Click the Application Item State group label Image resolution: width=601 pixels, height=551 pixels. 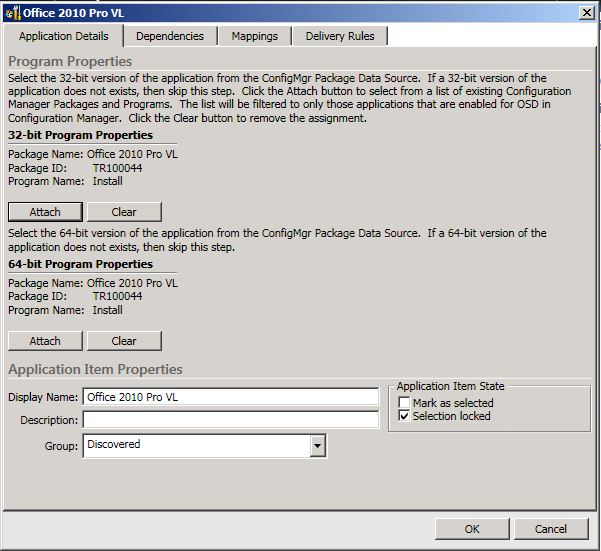(x=451, y=386)
